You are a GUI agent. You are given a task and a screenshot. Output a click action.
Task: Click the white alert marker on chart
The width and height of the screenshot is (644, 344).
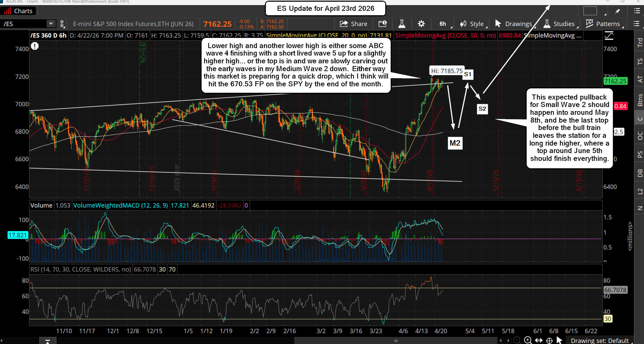pyautogui.click(x=35, y=46)
